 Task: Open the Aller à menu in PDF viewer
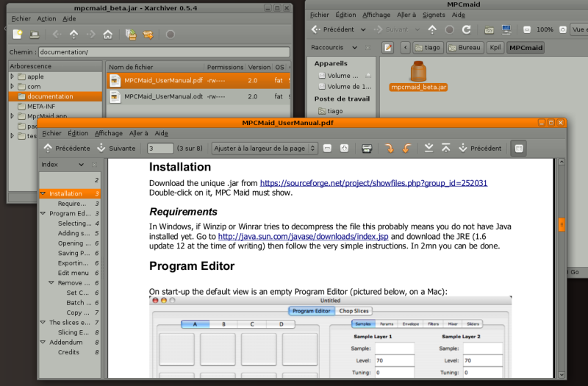(138, 134)
